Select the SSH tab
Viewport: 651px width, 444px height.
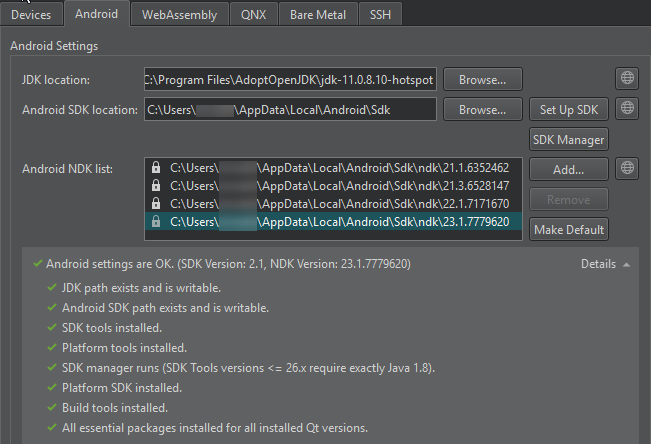pos(380,14)
